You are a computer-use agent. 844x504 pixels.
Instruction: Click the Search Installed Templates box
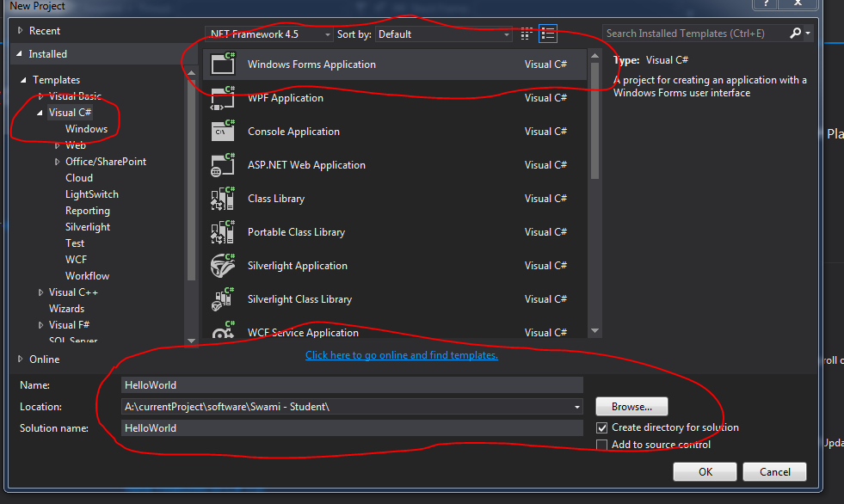(x=695, y=34)
